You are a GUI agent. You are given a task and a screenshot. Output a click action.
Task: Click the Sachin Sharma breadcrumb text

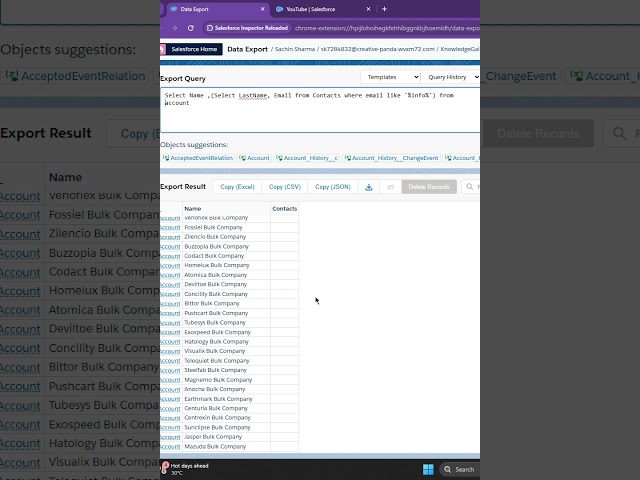tap(295, 49)
